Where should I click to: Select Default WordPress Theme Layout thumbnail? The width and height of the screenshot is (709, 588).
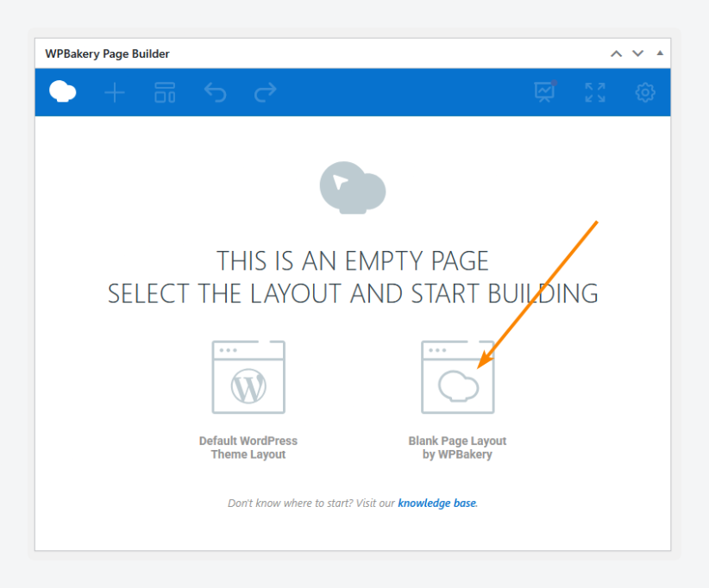tap(248, 377)
